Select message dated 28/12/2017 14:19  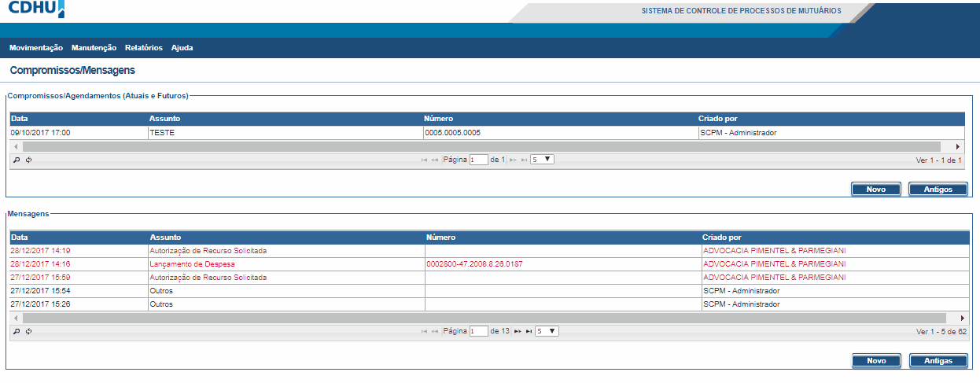tap(488, 251)
